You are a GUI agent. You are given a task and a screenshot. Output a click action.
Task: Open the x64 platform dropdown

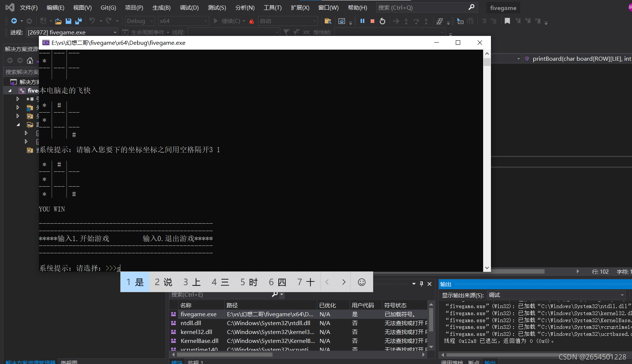(183, 21)
